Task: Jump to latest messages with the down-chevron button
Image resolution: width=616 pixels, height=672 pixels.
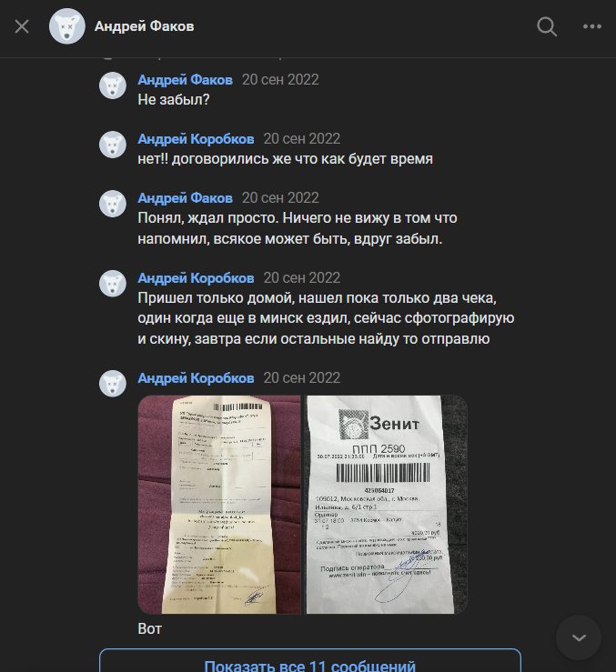Action: pos(579,637)
